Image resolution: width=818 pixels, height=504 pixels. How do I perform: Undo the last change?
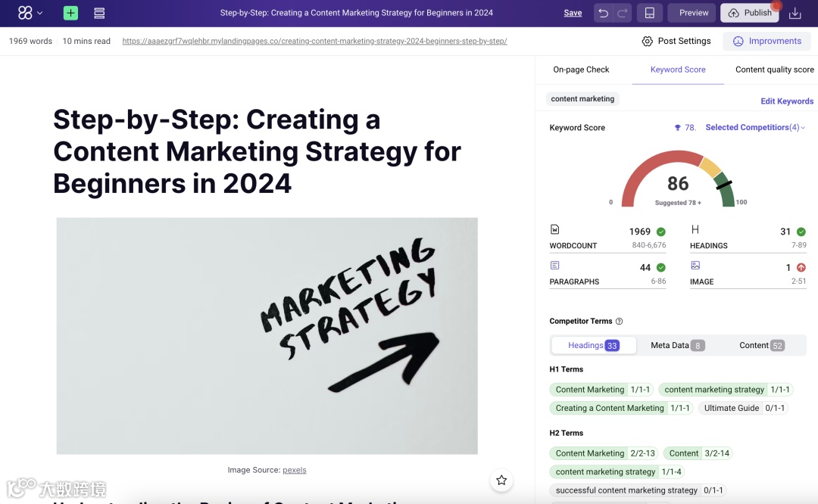point(603,13)
